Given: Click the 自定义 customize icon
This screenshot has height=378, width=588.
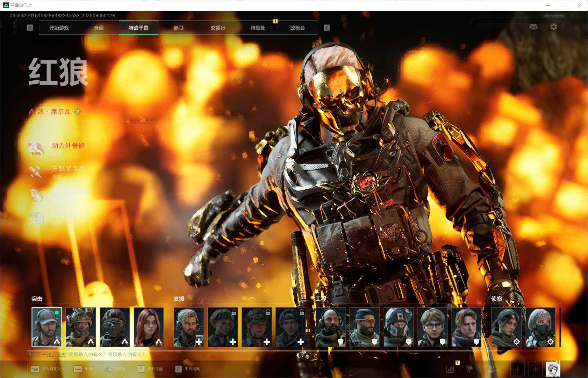Looking at the screenshot, I should click(108, 369).
